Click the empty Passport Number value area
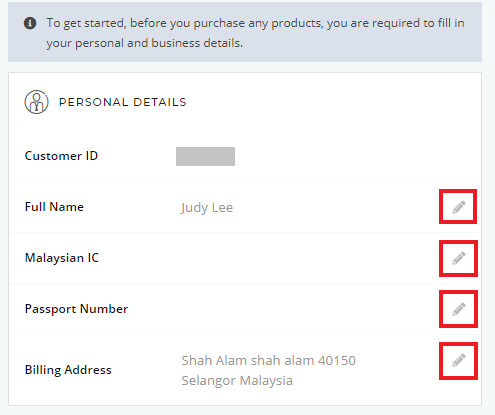The image size is (495, 415). 300,309
